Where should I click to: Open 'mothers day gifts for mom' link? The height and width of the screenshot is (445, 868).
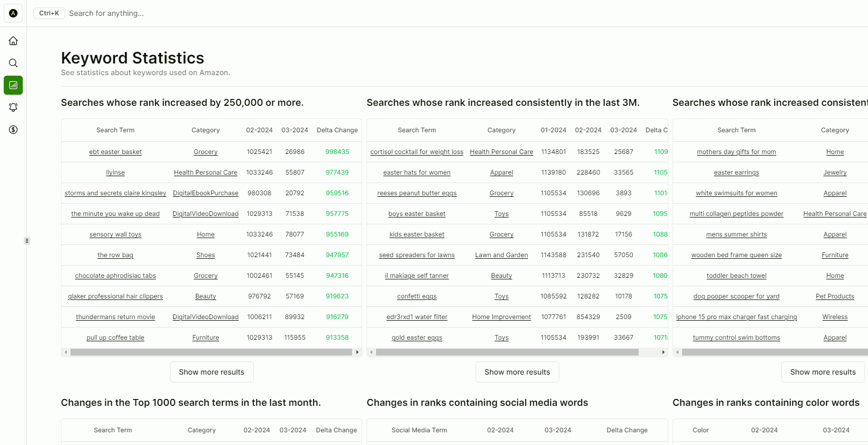(x=736, y=152)
